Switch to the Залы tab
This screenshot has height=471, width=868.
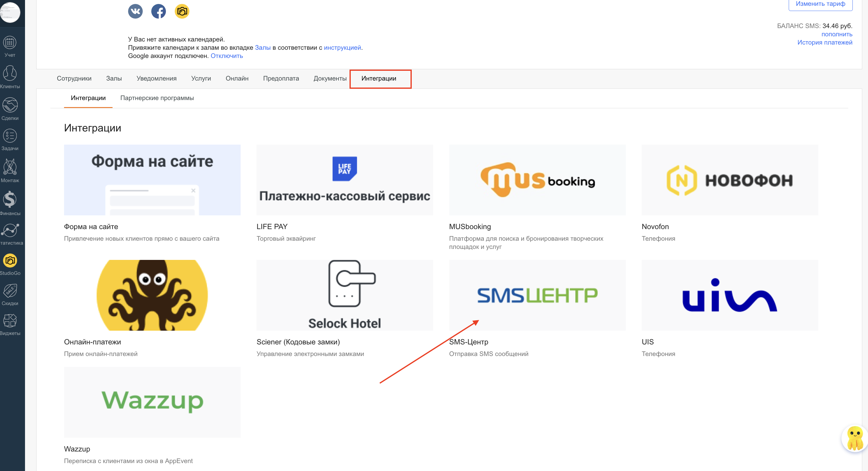click(x=114, y=78)
